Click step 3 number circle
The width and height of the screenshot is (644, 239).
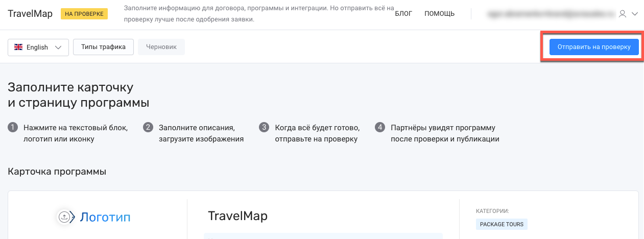(x=264, y=127)
